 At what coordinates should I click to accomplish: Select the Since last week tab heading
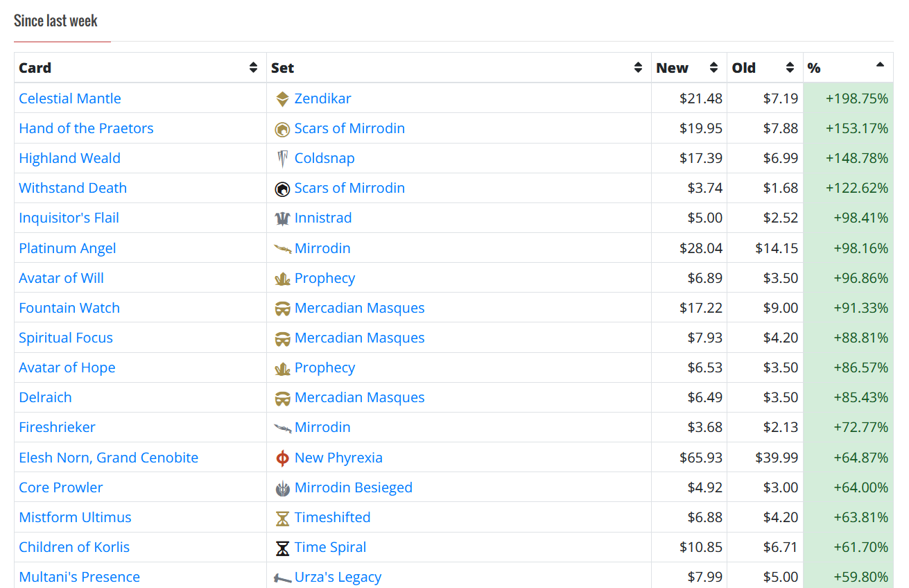(55, 21)
